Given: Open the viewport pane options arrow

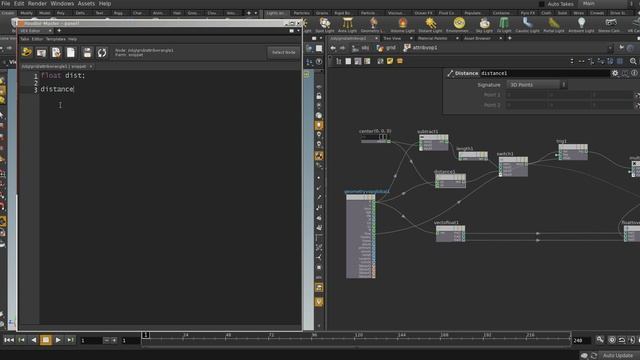Looking at the screenshot, I should click(x=321, y=38).
